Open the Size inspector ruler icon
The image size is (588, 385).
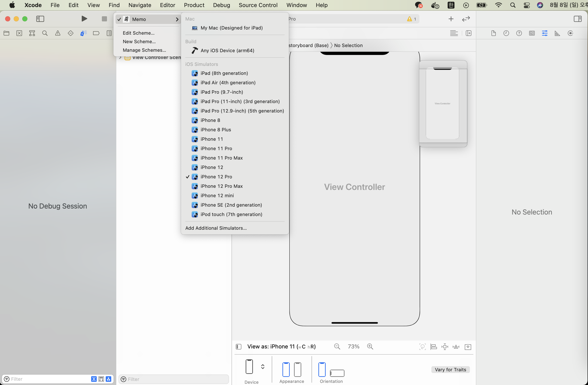pos(557,33)
